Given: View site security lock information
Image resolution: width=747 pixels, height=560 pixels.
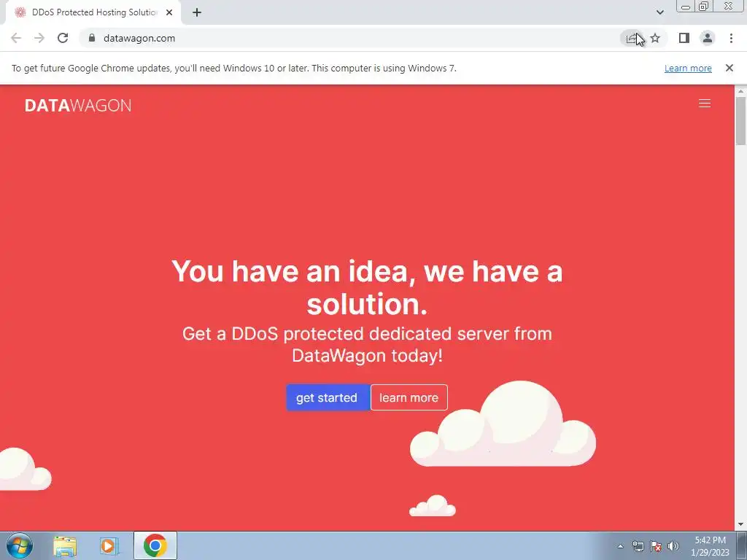Looking at the screenshot, I should [92, 38].
